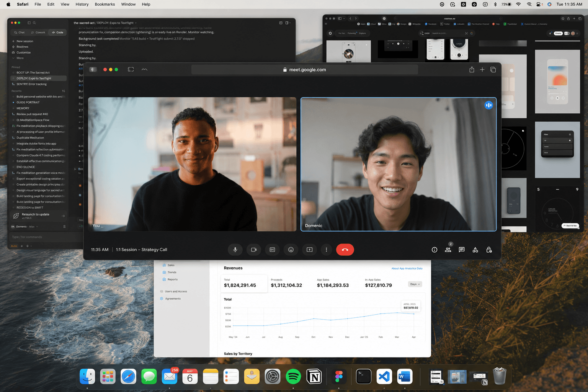Open a new tab in the Meet Safari window
This screenshot has height=392, width=588.
point(482,69)
